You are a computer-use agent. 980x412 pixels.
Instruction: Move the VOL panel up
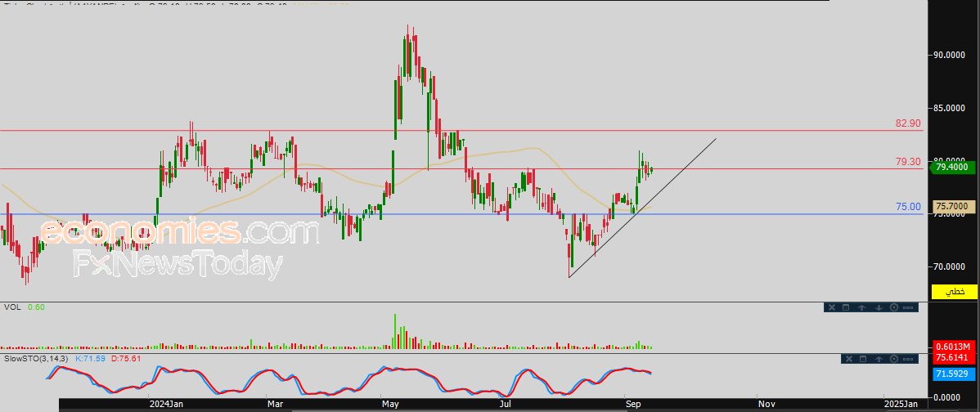pyautogui.click(x=862, y=307)
